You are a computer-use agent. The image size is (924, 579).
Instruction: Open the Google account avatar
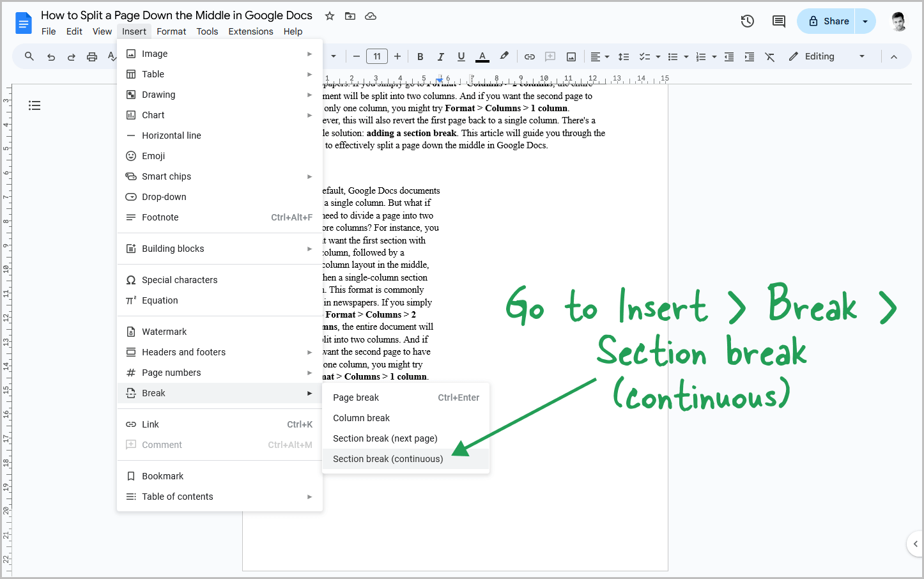[898, 21]
